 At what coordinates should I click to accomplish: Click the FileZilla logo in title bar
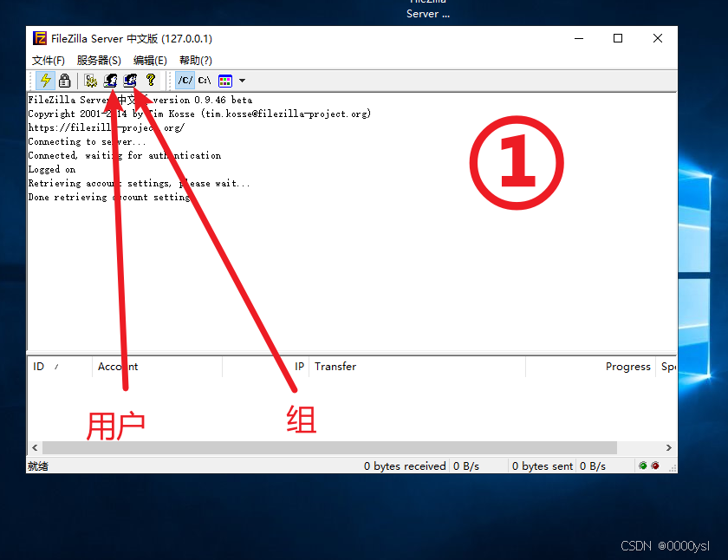[40, 38]
